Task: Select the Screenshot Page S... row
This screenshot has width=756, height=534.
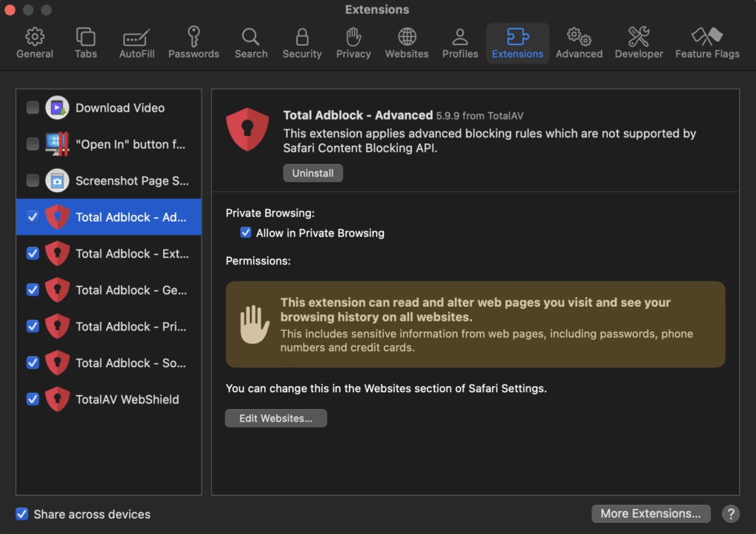Action: (x=109, y=180)
